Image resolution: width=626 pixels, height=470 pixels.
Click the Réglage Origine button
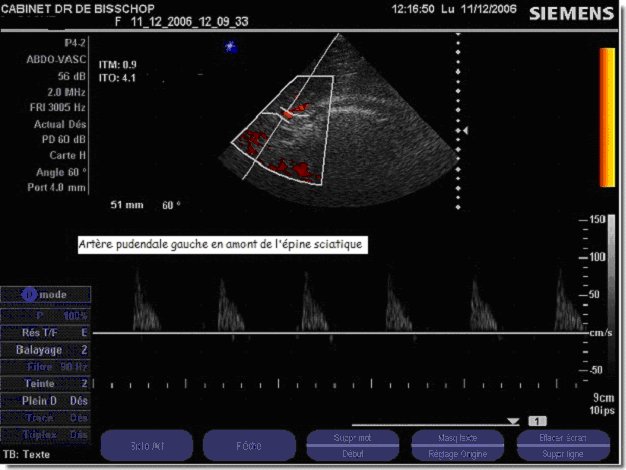coord(458,454)
